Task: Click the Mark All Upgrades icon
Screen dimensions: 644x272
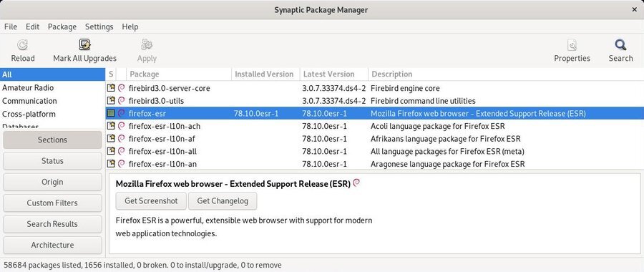Action: pos(84,45)
